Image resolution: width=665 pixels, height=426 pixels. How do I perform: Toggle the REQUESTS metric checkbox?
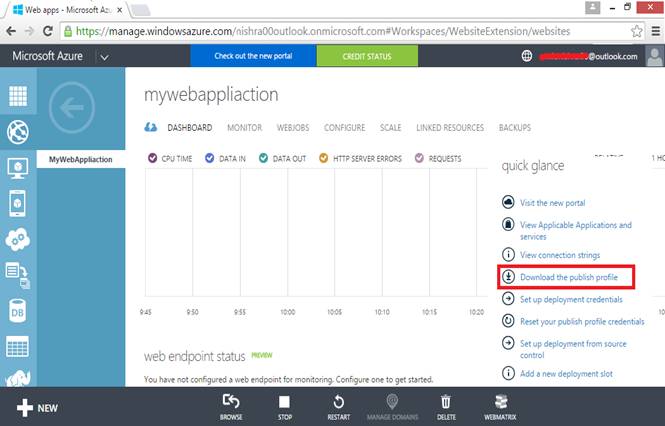pos(419,158)
